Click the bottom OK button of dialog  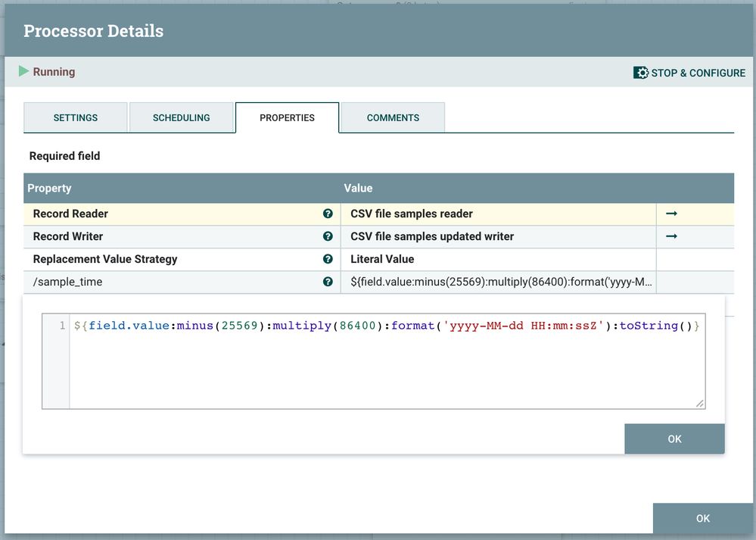[702, 519]
